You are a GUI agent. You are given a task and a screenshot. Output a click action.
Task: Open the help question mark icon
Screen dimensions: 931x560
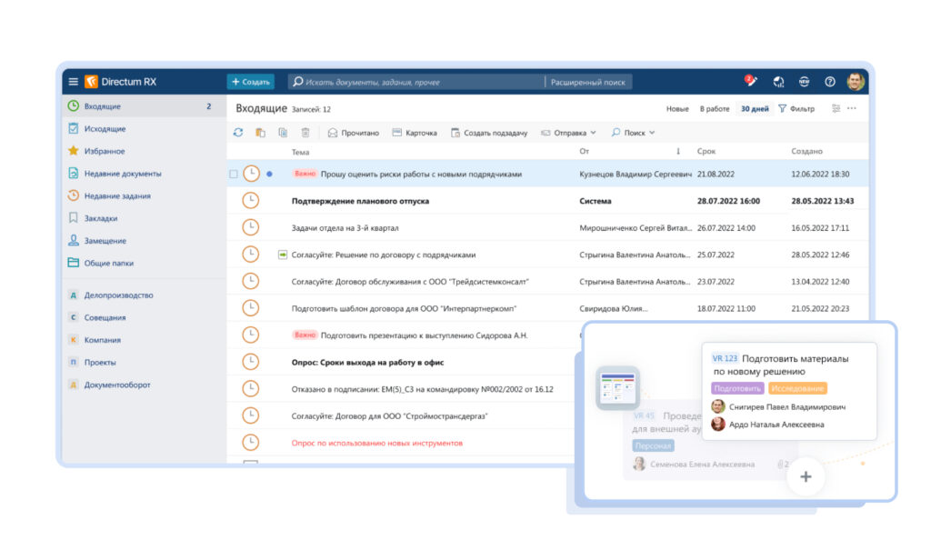pos(830,83)
